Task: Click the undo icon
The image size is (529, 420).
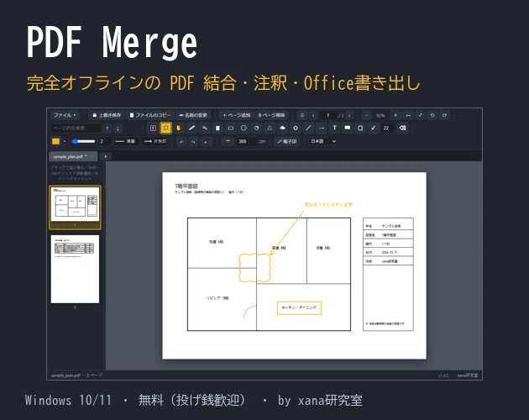Action: point(181,141)
